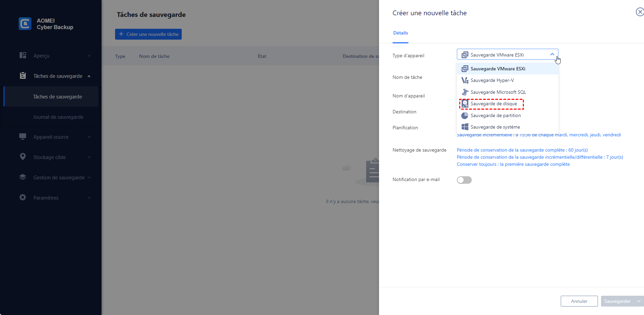This screenshot has height=315, width=644.
Task: Click the AOMEI Cyber Backup logo icon
Action: click(25, 24)
